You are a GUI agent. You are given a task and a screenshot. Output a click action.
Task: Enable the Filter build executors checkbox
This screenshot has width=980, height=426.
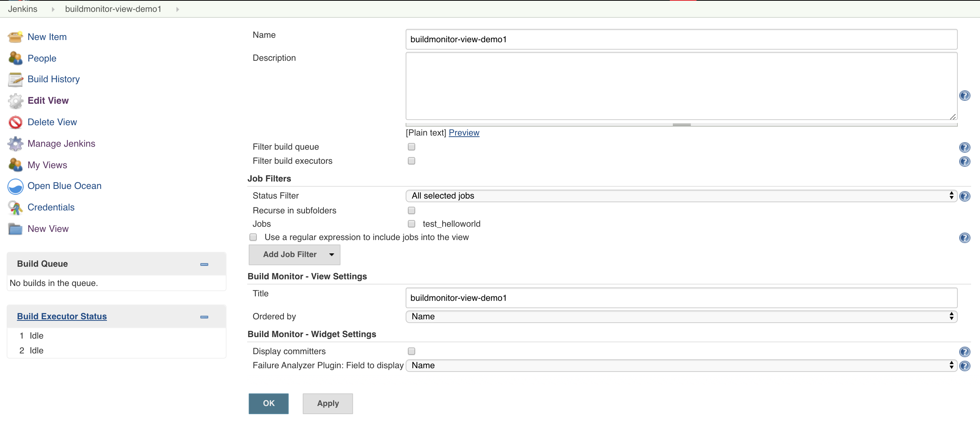coord(411,161)
